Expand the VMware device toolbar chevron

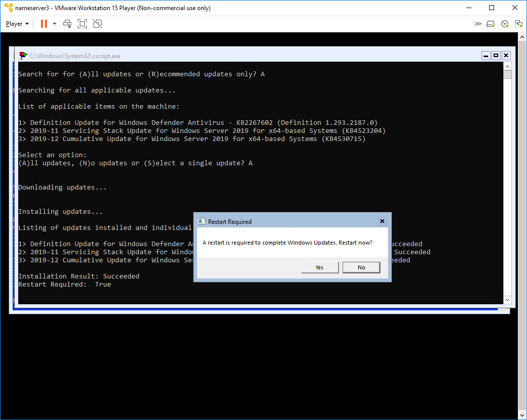477,24
